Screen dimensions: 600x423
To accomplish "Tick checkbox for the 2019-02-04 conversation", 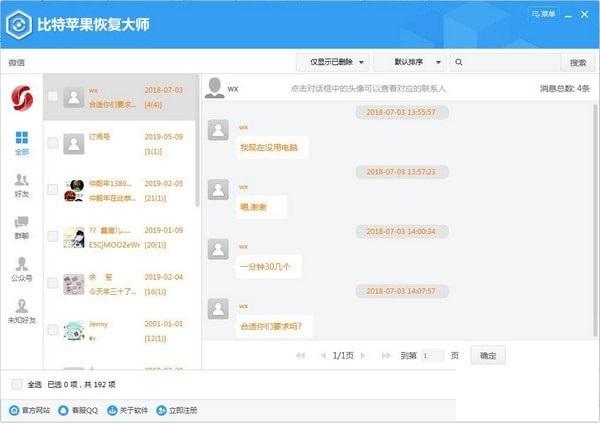I will pyautogui.click(x=52, y=283).
